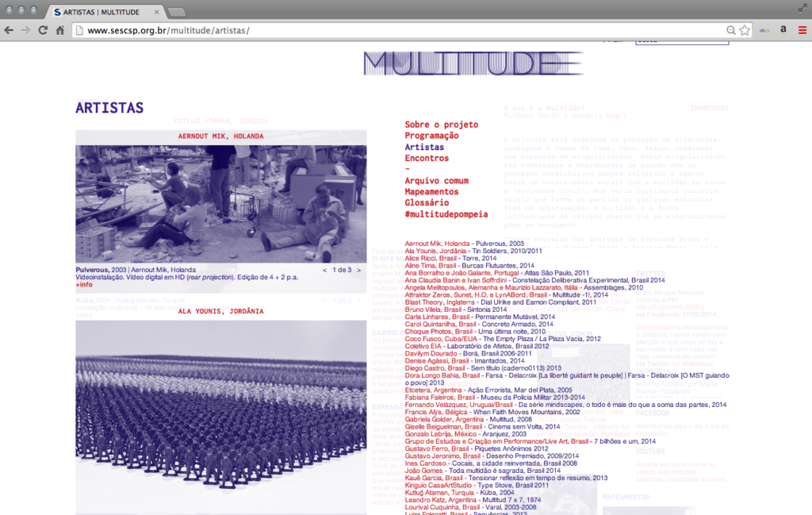812x515 pixels.
Task: Open Leandro Katz, Argentina link
Action: point(440,500)
